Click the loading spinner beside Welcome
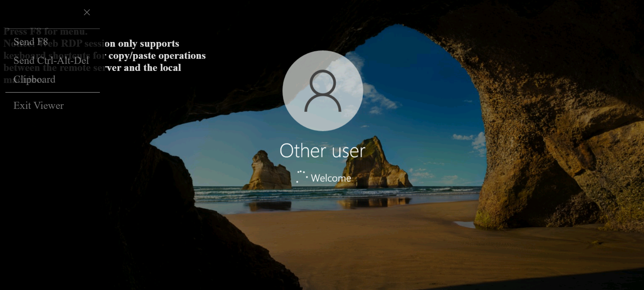Image resolution: width=644 pixels, height=290 pixels. click(x=302, y=177)
